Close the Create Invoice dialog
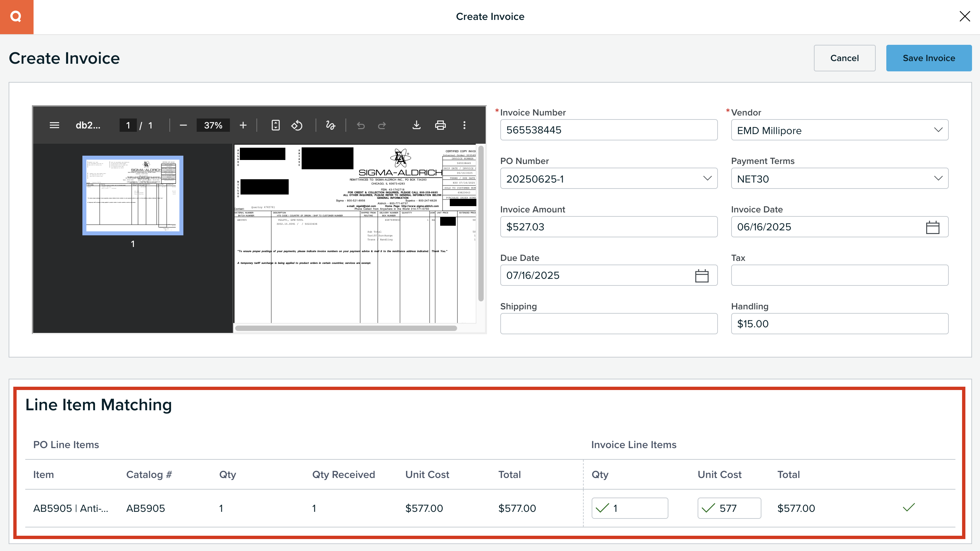Screen dimensions: 980x551 (964, 16)
